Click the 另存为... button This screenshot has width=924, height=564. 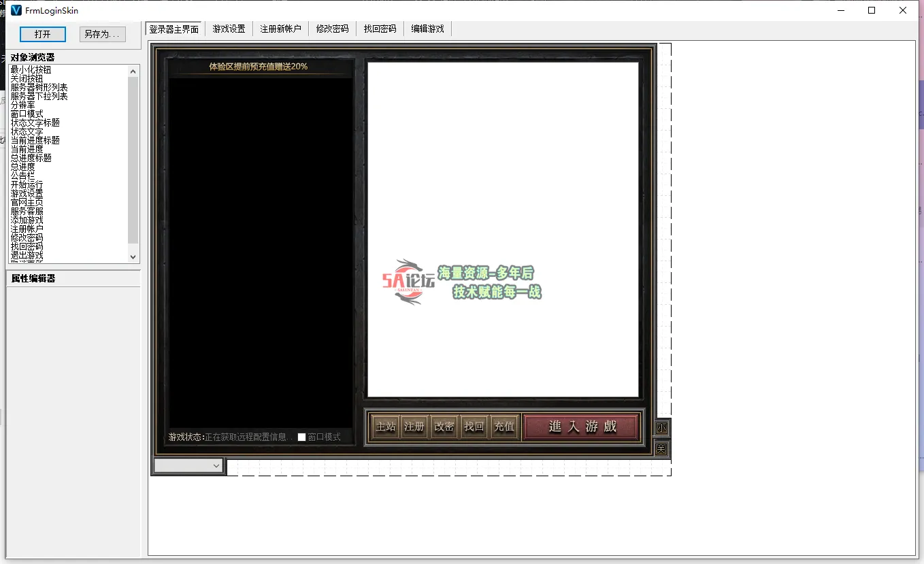(x=102, y=34)
